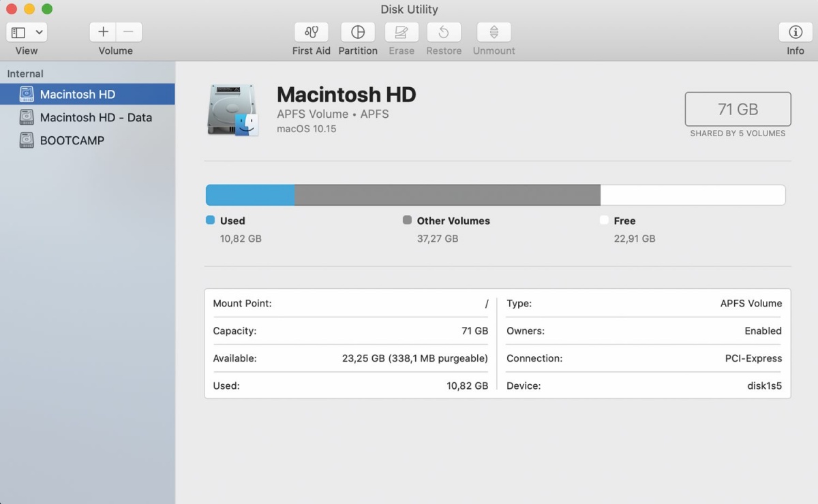This screenshot has width=818, height=504.
Task: Click the Remove Volume minus button
Action: pyautogui.click(x=129, y=32)
